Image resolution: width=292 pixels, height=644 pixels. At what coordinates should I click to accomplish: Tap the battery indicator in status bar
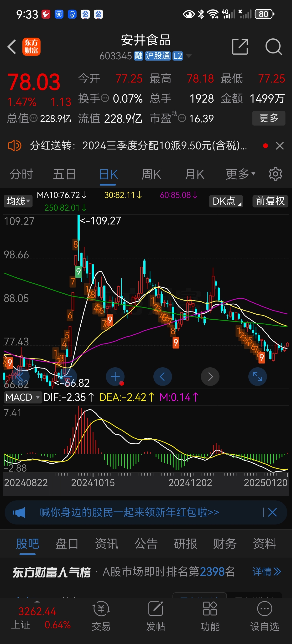264,14
